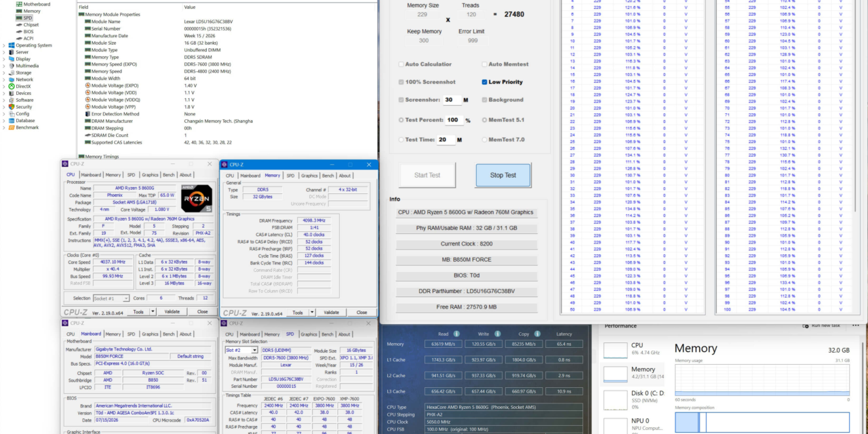This screenshot has height=434, width=868.
Task: Click the Stop Test button
Action: 503,175
